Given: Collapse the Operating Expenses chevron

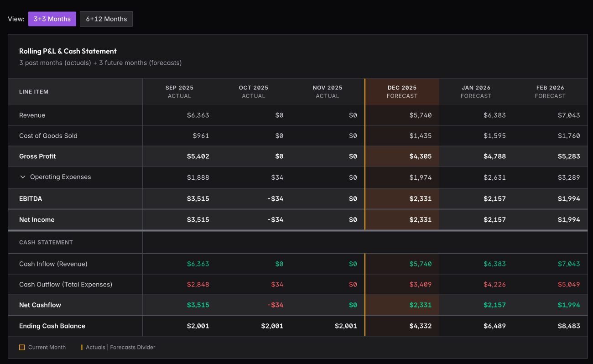Looking at the screenshot, I should (23, 177).
